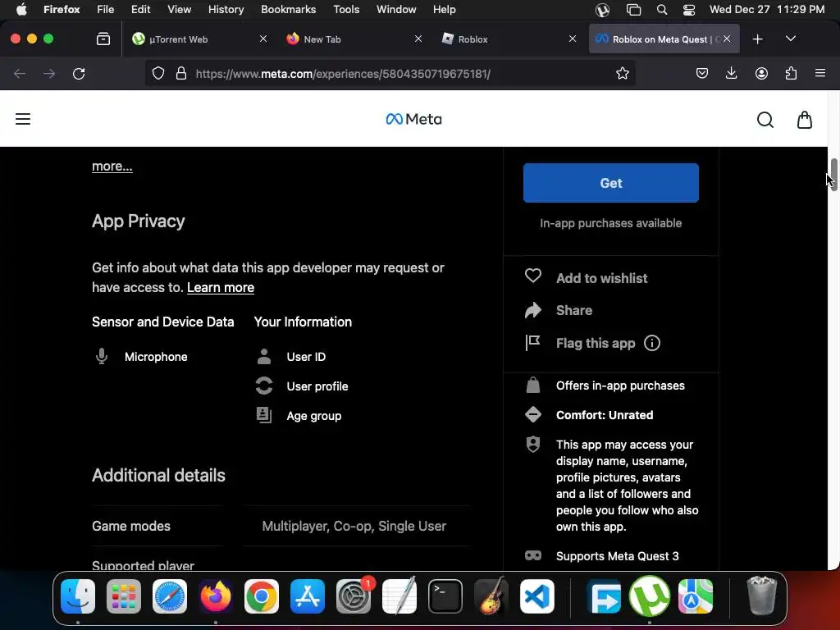Click the flag icon beside Flag this app

(532, 342)
